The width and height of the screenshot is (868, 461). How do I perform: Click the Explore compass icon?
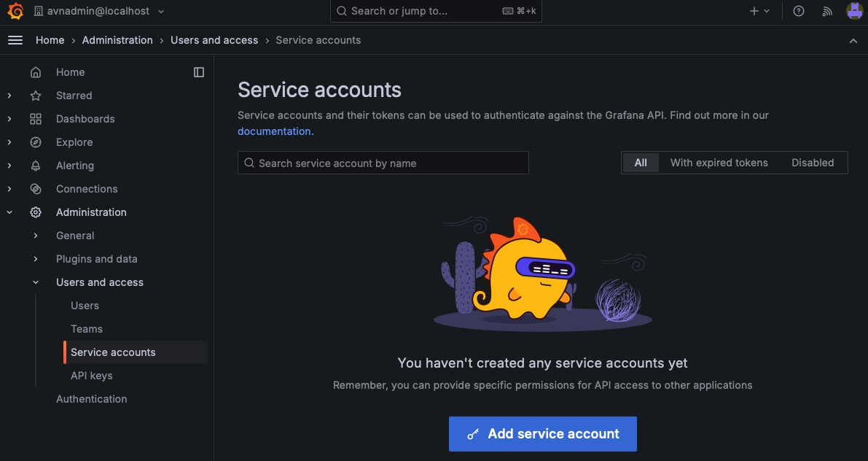(x=36, y=142)
